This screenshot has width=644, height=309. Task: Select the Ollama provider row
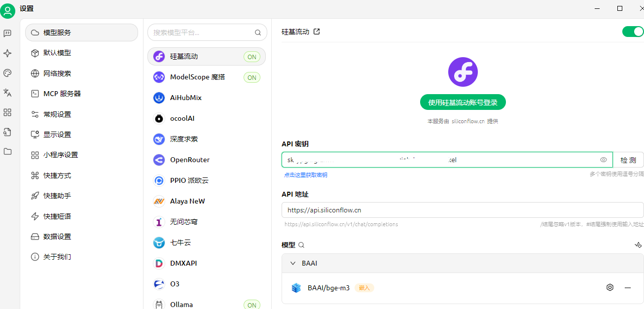pyautogui.click(x=207, y=305)
